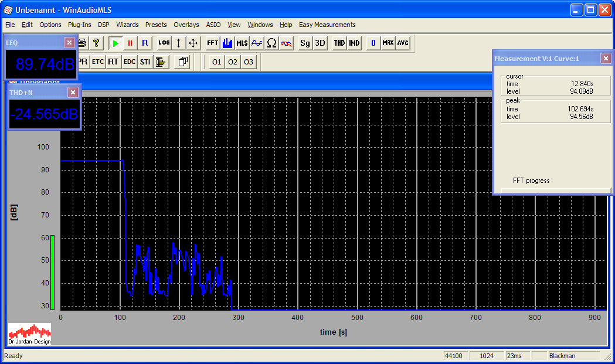Open the Sg spectrogram view

[305, 43]
